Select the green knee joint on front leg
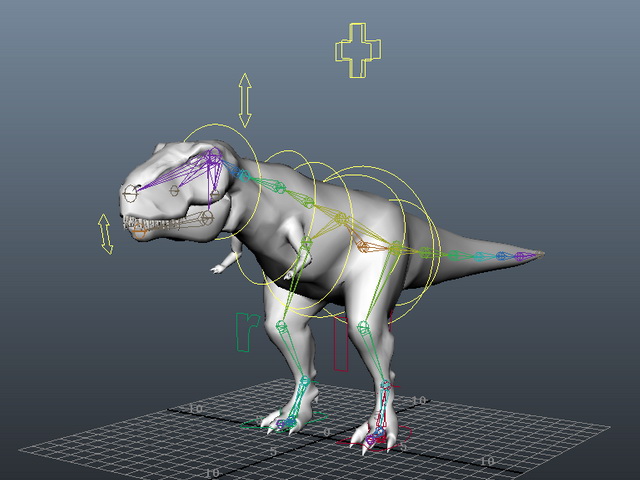This screenshot has height=480, width=640. pos(281,326)
